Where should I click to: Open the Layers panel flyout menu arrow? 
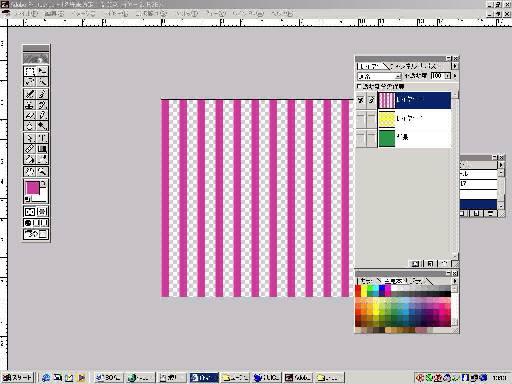455,66
